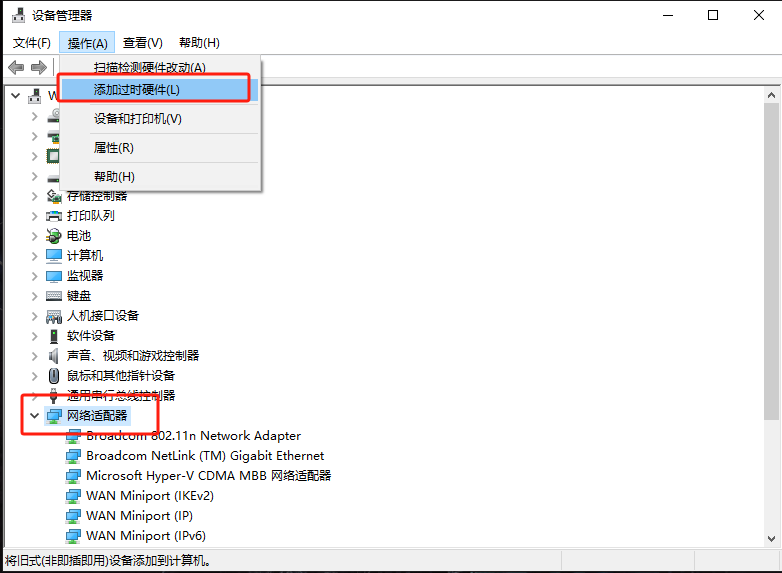Click the print queue (打印队列) icon

coord(54,216)
